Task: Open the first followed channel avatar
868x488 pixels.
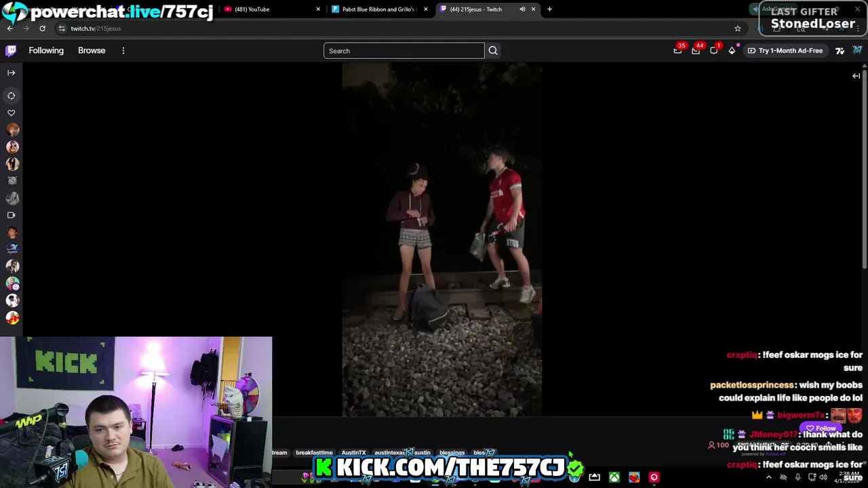Action: 12,130
